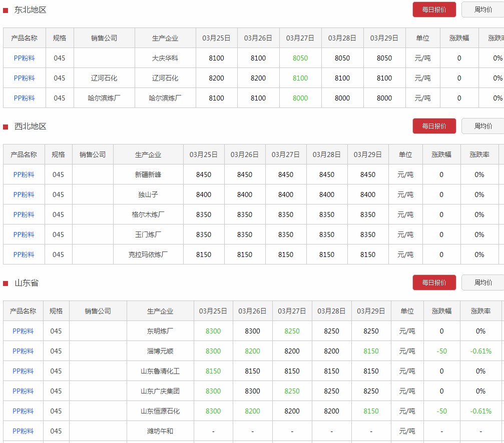Select 每日报价 button for 山东省
Image resolution: width=504 pixels, height=443 pixels.
click(x=434, y=282)
